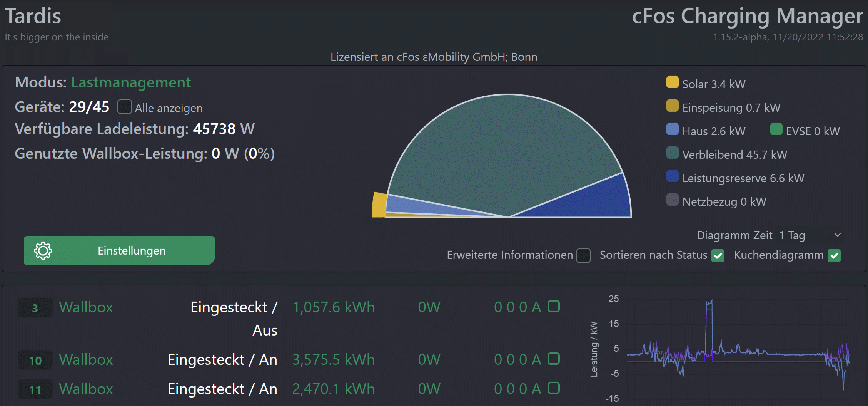Click the yellow Solar pie segment

pos(379,205)
